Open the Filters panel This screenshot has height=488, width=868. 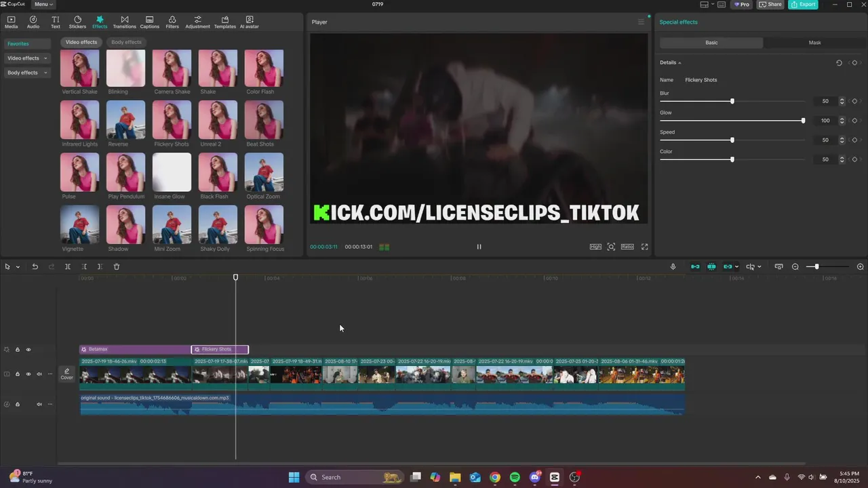click(172, 22)
